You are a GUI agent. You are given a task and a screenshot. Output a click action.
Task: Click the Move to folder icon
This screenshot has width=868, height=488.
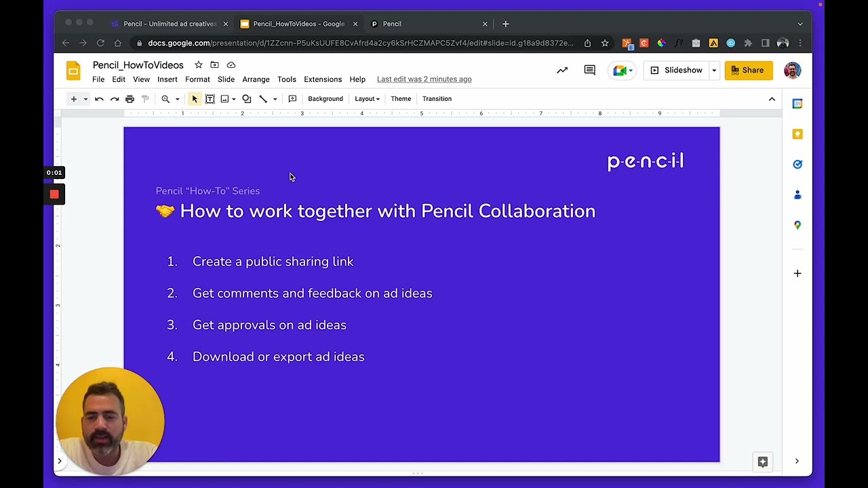[214, 65]
